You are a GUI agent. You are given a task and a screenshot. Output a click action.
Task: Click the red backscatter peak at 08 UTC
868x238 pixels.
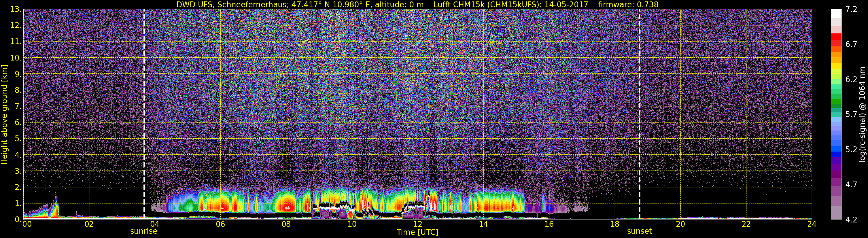pyautogui.click(x=287, y=206)
